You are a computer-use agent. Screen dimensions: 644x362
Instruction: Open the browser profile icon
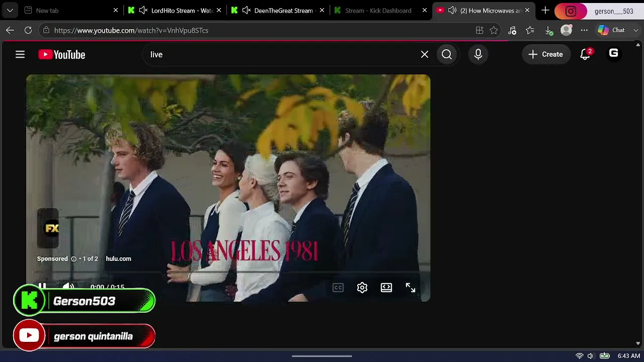pos(567,30)
